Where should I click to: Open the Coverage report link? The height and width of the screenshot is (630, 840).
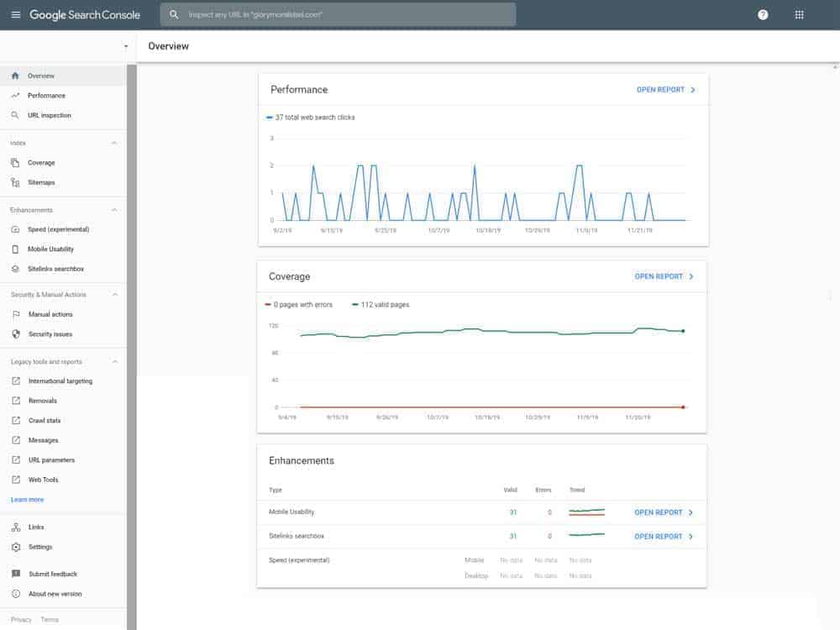pos(662,276)
